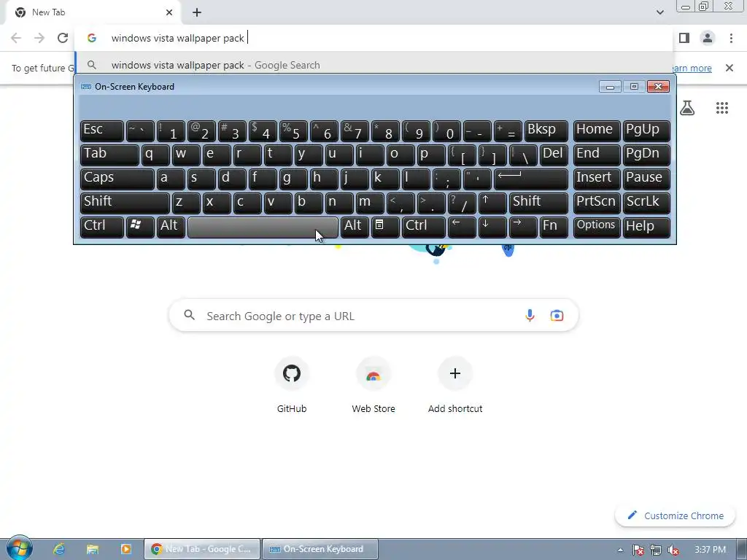Tap the Help key
The width and height of the screenshot is (747, 560).
[646, 227]
